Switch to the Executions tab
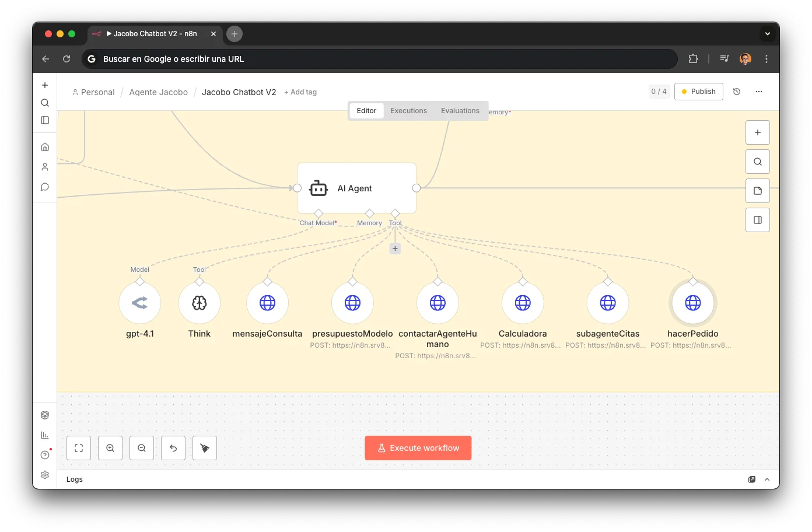The width and height of the screenshot is (812, 532). [x=408, y=110]
